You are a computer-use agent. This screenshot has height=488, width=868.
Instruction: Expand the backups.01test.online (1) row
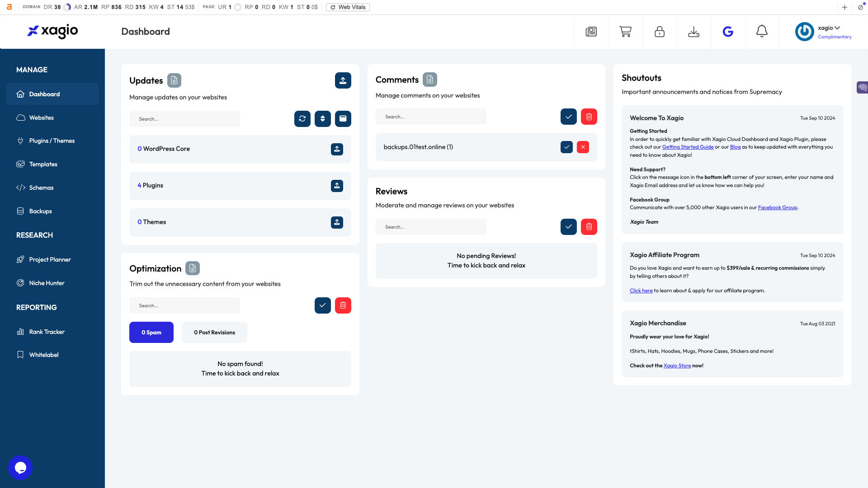click(486, 147)
